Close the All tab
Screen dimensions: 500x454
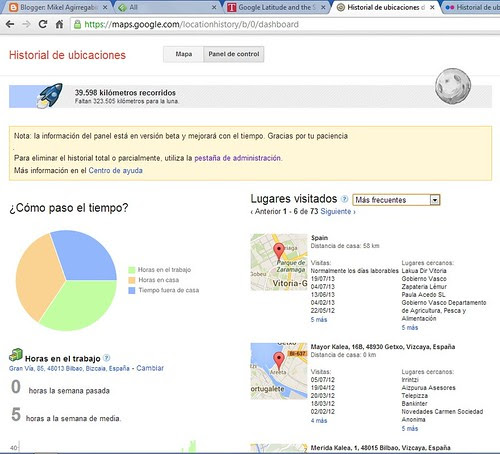coord(214,7)
